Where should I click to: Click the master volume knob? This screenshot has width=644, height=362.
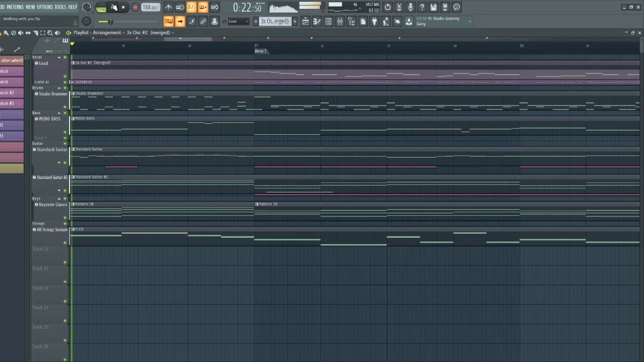pyautogui.click(x=87, y=7)
